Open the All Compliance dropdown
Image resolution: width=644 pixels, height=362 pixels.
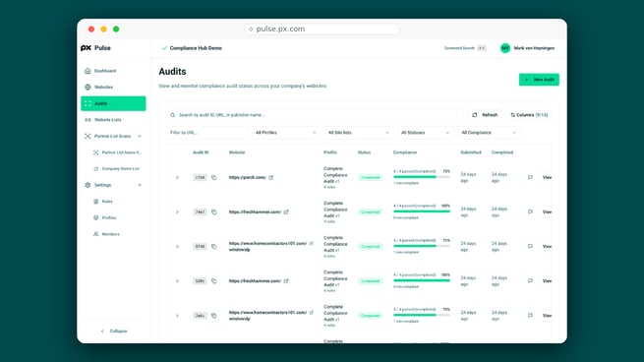489,133
